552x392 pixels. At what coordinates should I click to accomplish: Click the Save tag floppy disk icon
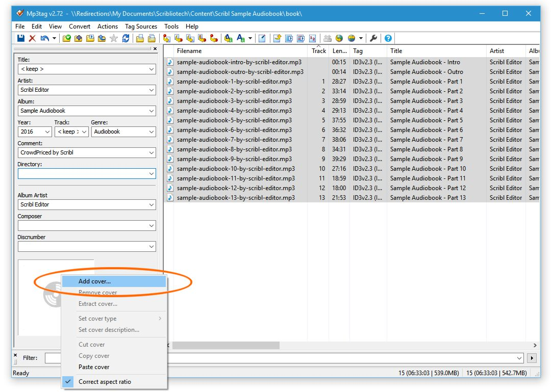21,38
